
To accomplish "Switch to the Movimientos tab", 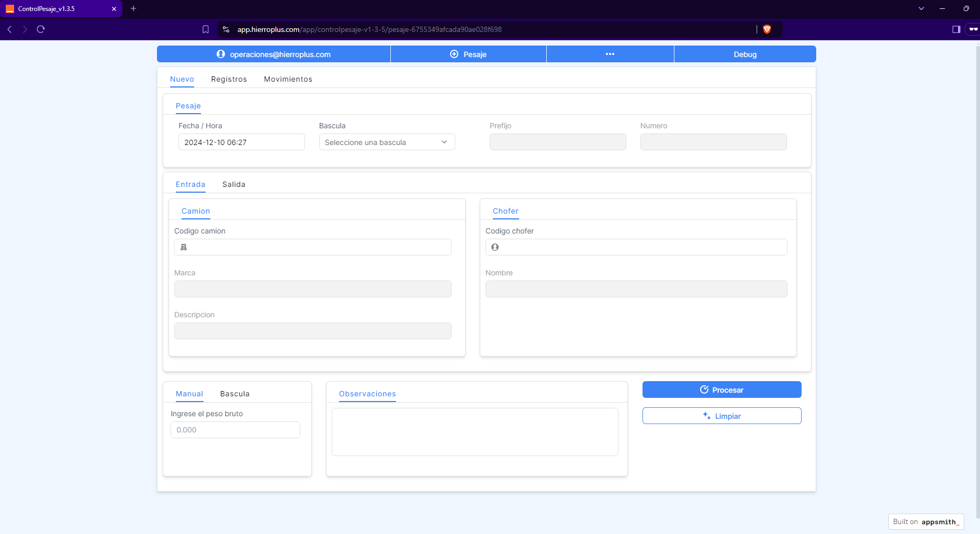I will click(288, 79).
